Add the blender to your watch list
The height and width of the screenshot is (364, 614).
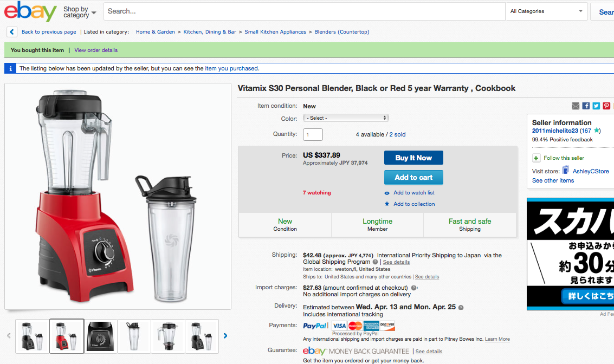415,193
